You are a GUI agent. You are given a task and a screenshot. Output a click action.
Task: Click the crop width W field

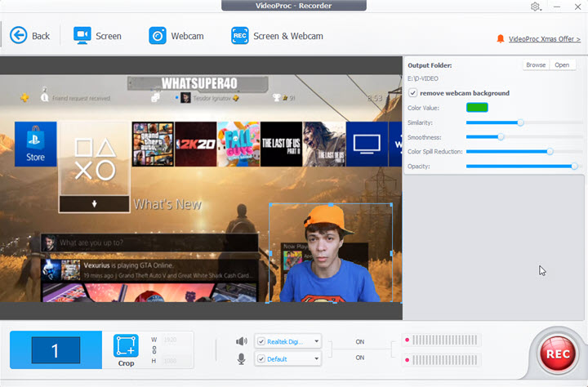pos(170,340)
